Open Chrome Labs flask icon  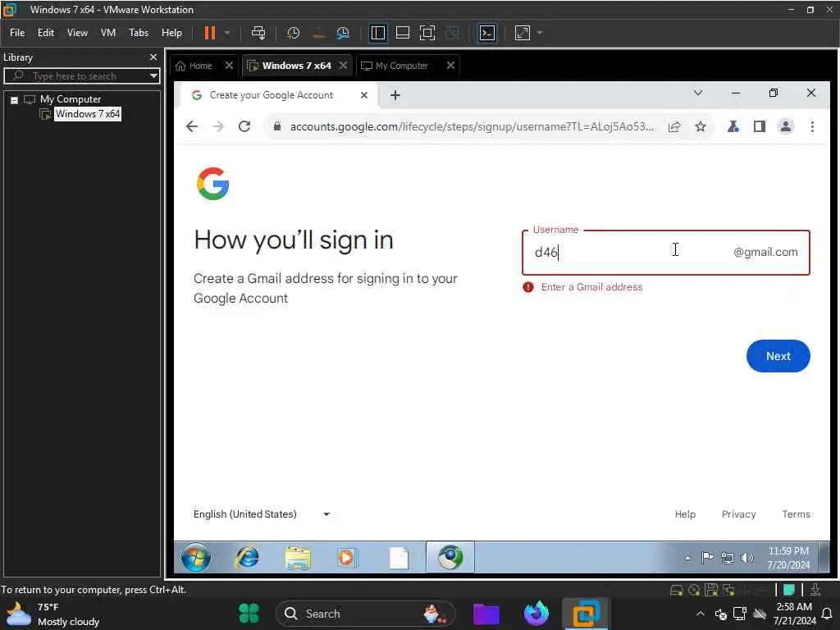click(733, 126)
